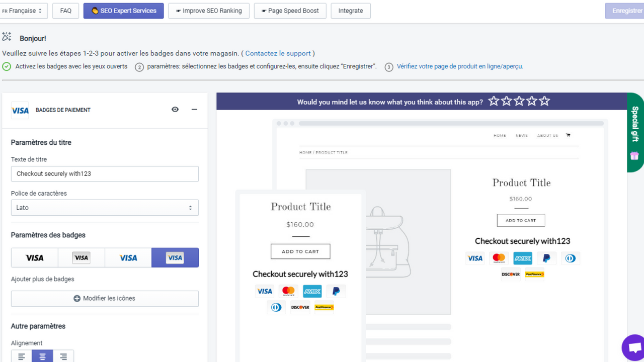Click Amex badge in desktop preview

click(x=523, y=258)
